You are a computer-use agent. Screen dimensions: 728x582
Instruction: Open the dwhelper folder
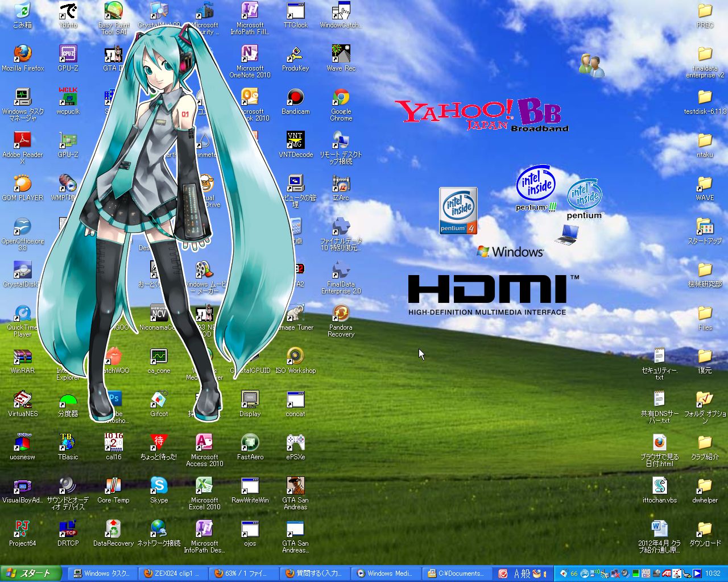click(705, 490)
